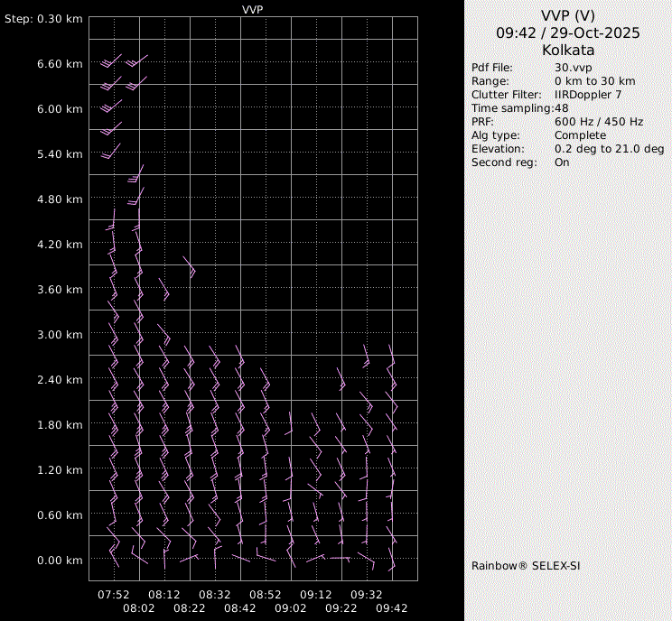Click the 09:42 / 29-Oct-2025 timestamp

click(567, 33)
